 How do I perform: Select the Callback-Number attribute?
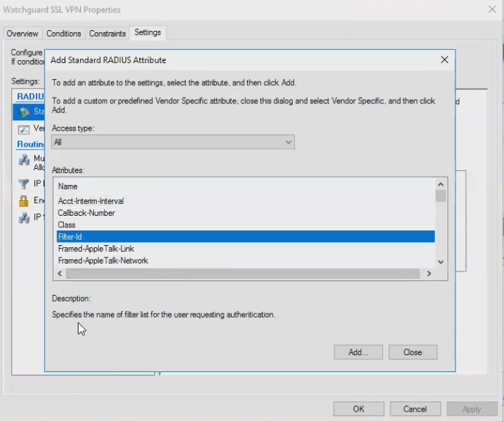tap(87, 213)
